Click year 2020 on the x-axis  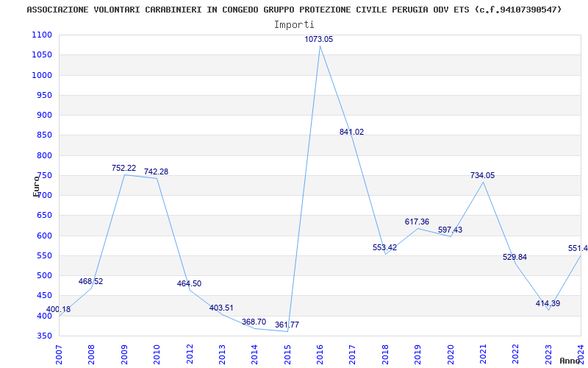[x=451, y=354]
